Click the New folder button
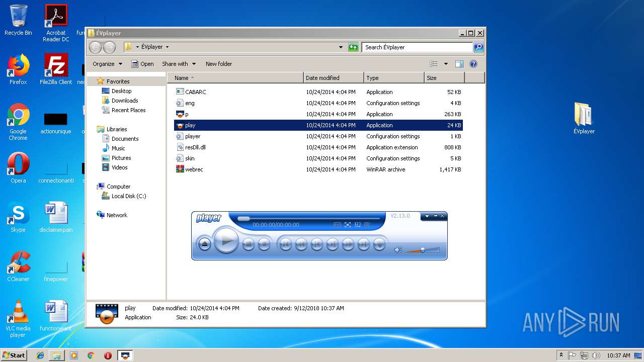Image resolution: width=644 pixels, height=362 pixels. pos(219,64)
